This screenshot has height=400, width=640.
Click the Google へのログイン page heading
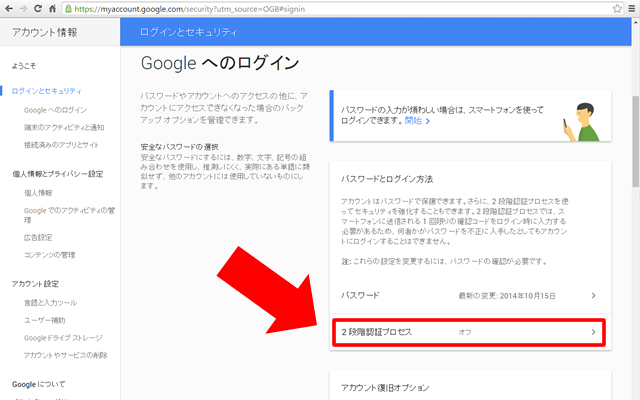(220, 63)
